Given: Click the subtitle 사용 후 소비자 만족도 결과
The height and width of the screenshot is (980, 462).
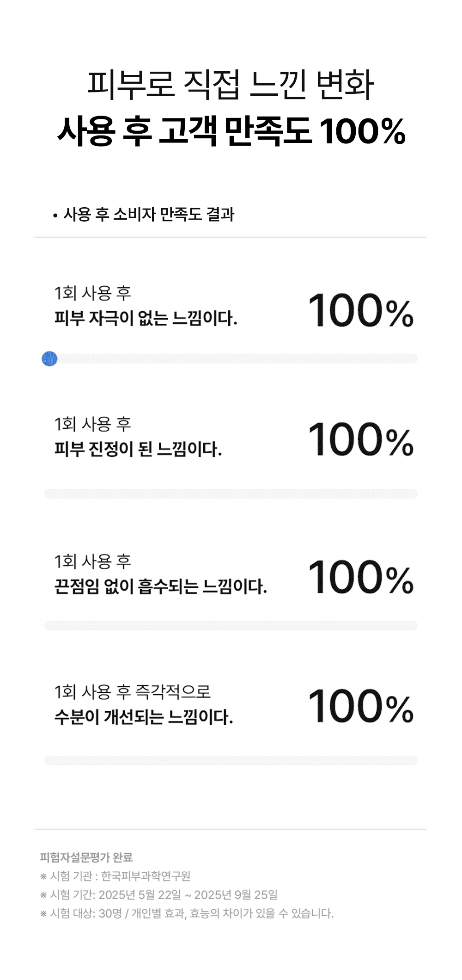Looking at the screenshot, I should coord(148,214).
